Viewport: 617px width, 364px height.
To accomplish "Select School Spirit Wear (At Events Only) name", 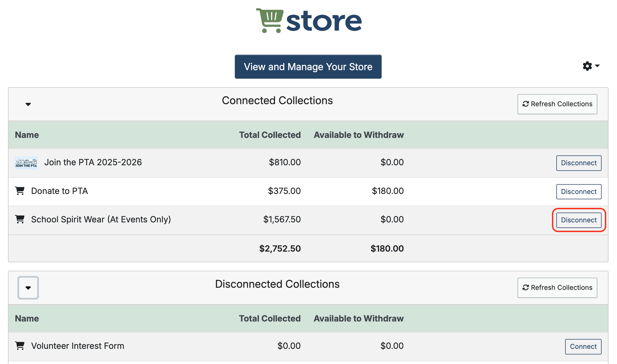I will pyautogui.click(x=101, y=219).
